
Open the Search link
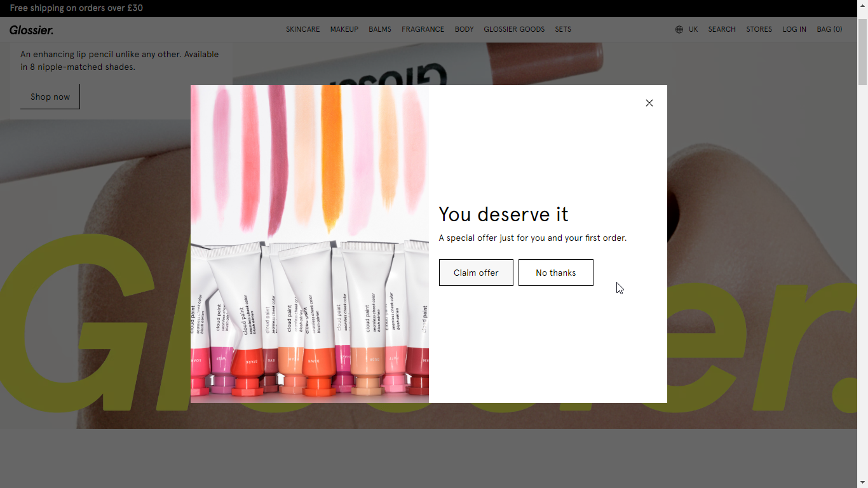(722, 29)
